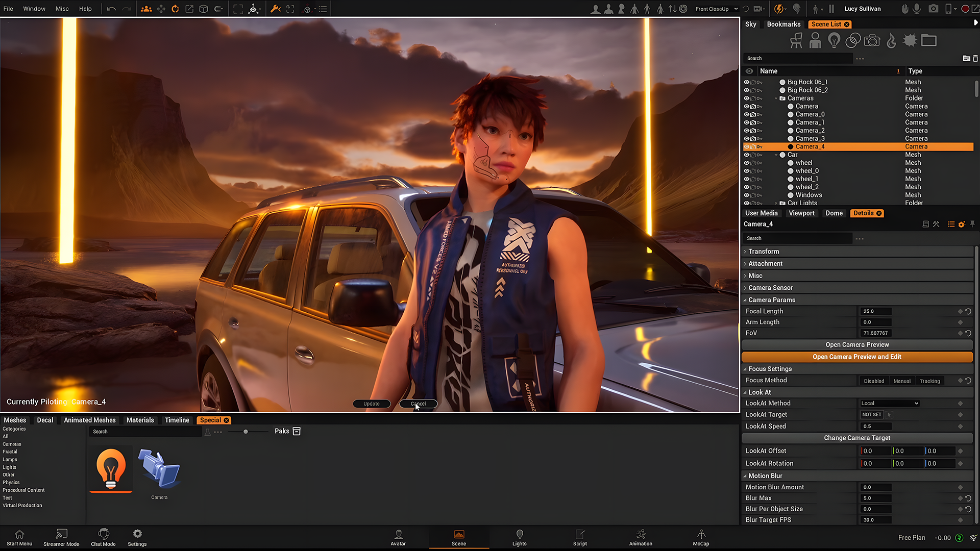Open the LookAt Method Local dropdown
This screenshot has height=551, width=980.
coord(890,404)
